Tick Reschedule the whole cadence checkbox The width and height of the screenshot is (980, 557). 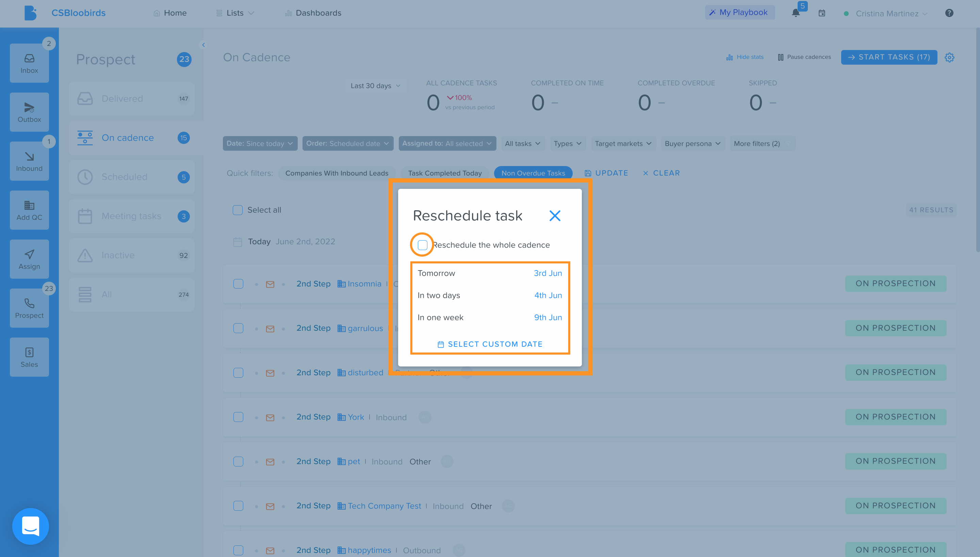(x=422, y=245)
